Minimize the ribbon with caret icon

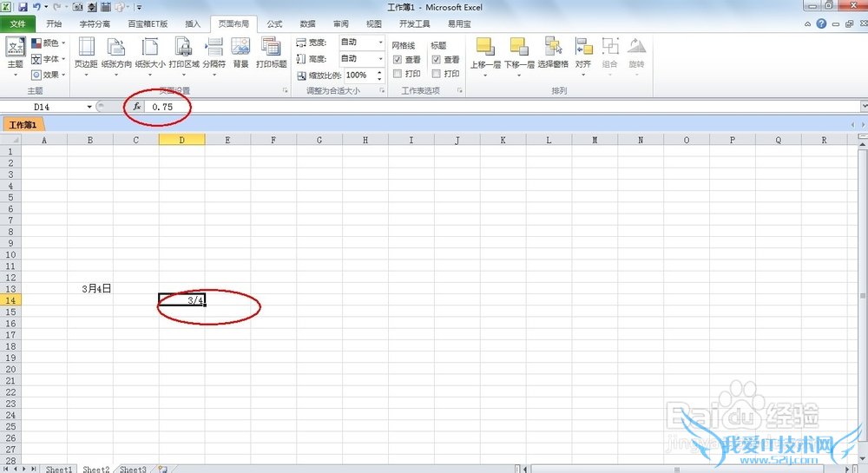click(x=807, y=23)
